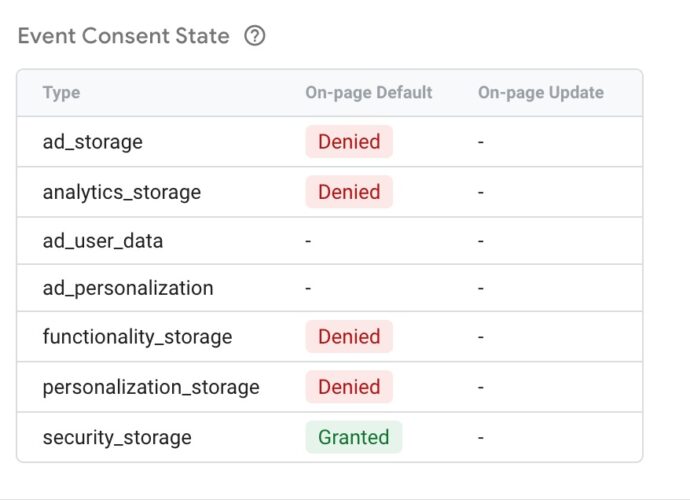The width and height of the screenshot is (690, 500).
Task: Click the Event Consent State heading
Action: pos(124,36)
